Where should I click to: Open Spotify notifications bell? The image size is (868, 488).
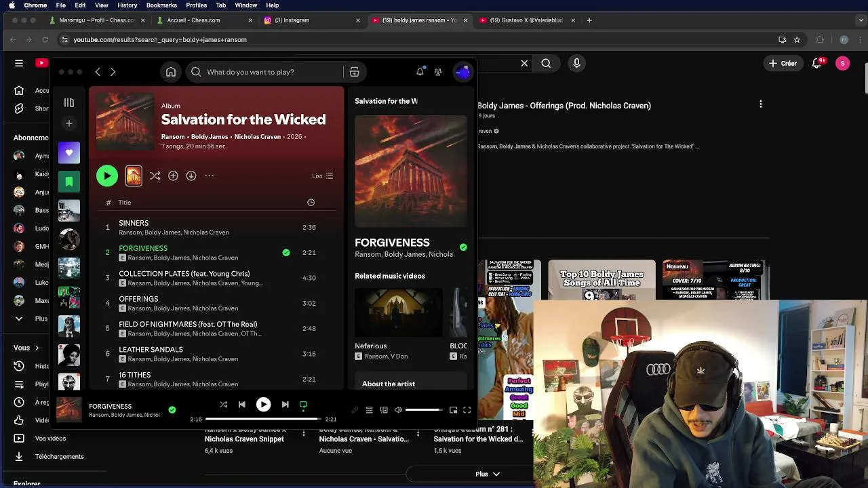click(420, 72)
